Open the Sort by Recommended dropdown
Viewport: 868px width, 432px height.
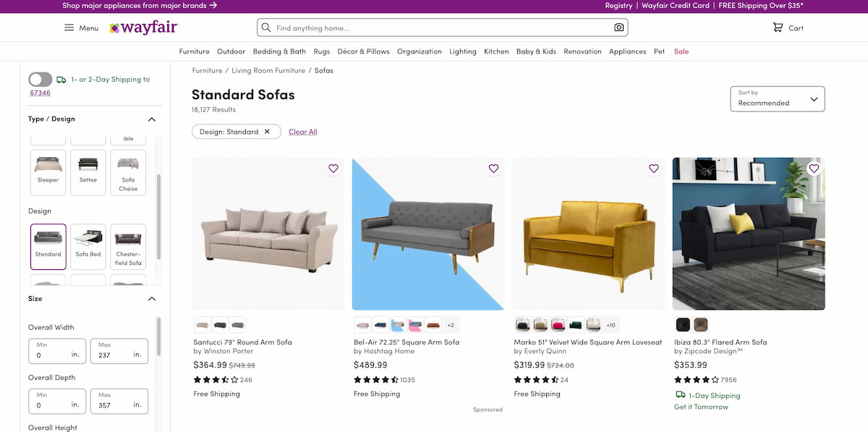(x=777, y=98)
